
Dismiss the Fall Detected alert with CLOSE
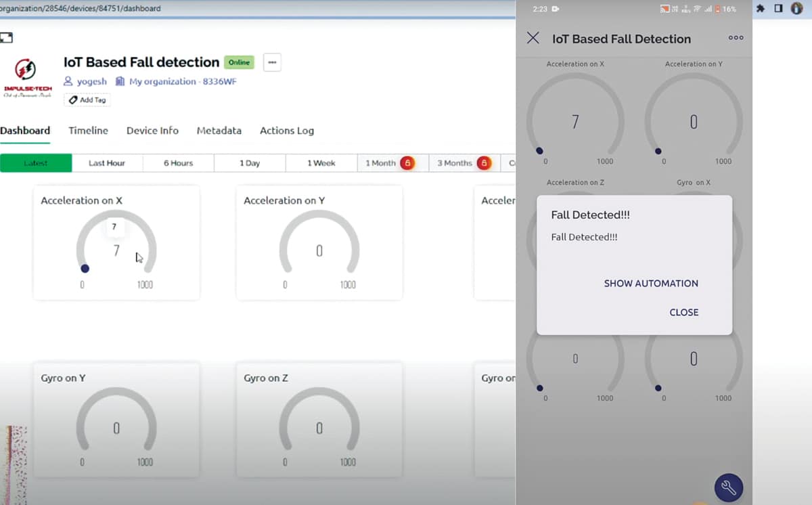click(x=683, y=312)
